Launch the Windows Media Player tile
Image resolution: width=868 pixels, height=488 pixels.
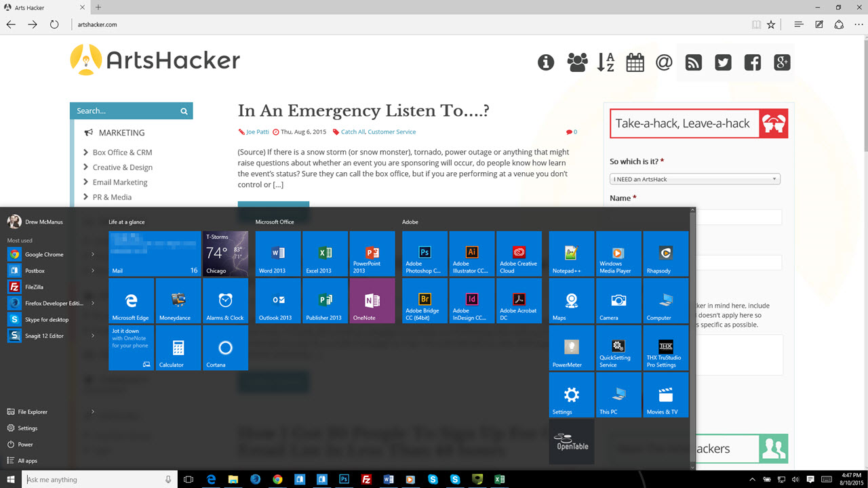[x=618, y=253]
